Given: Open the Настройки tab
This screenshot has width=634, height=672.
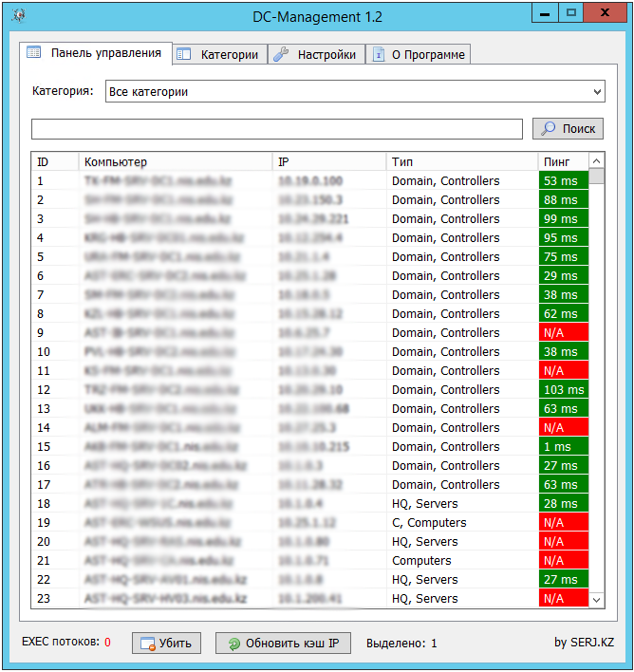Looking at the screenshot, I should pos(326,54).
